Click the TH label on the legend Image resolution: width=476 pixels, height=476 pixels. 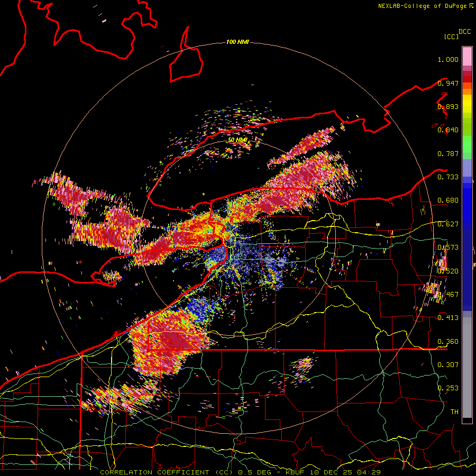(454, 412)
